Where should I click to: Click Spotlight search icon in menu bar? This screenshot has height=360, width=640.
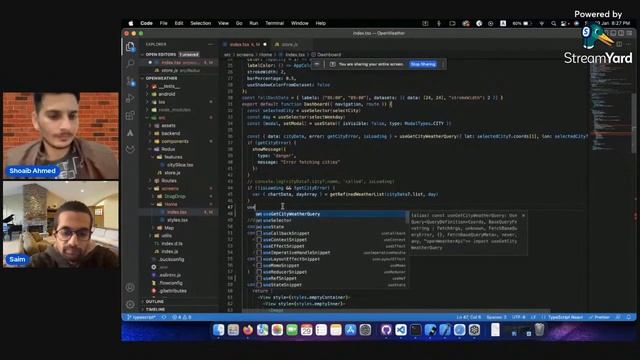pos(553,24)
